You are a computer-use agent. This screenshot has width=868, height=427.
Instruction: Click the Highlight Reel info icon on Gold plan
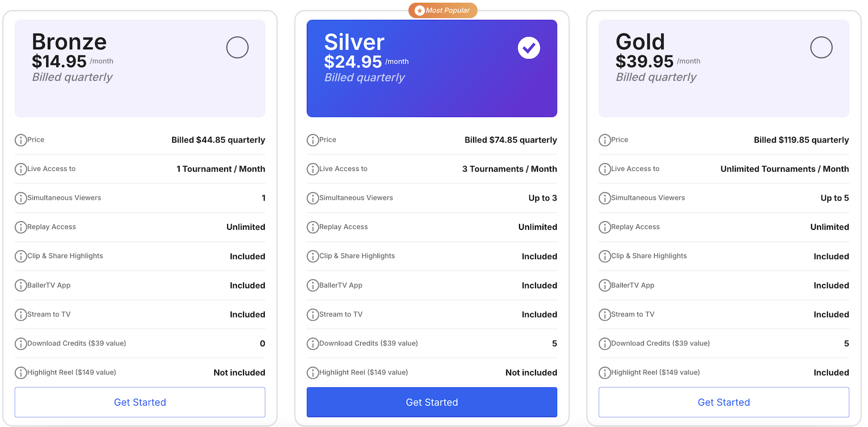click(x=605, y=373)
